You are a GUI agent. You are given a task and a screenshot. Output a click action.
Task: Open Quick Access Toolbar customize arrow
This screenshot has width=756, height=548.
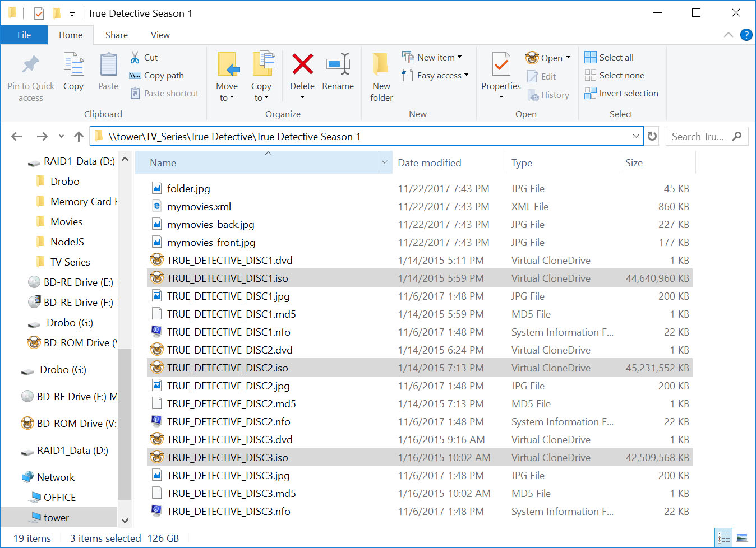click(x=72, y=14)
